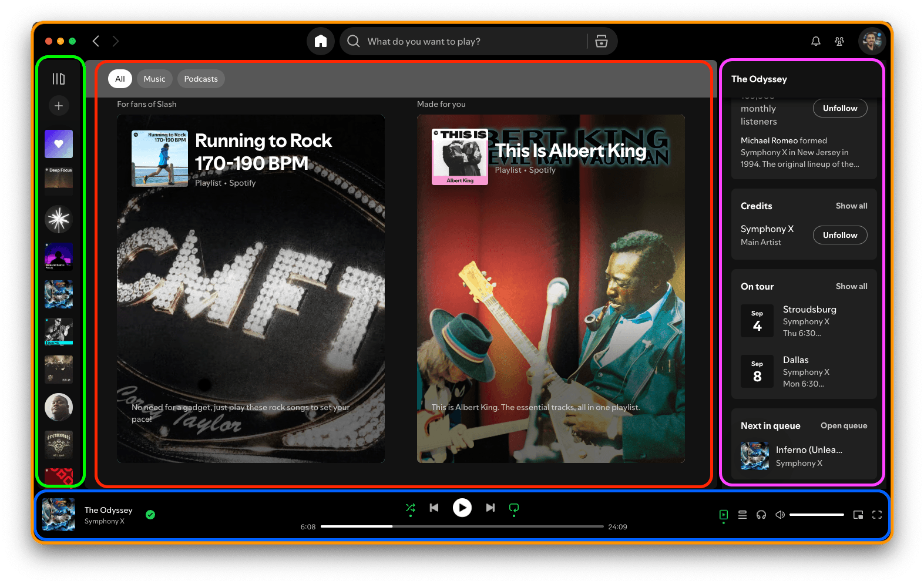Image resolution: width=924 pixels, height=584 pixels.
Task: Play Inferno (Unleash the Fire) from queue
Action: point(804,456)
